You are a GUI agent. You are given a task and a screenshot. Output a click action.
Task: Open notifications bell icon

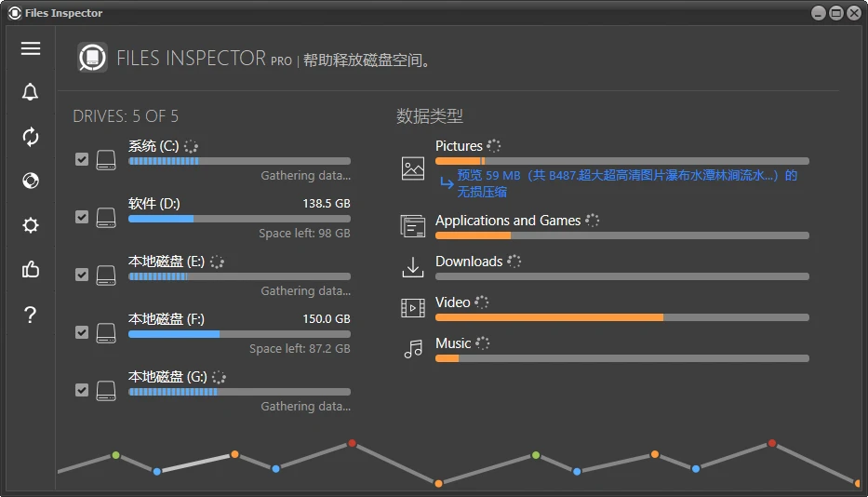click(x=31, y=92)
